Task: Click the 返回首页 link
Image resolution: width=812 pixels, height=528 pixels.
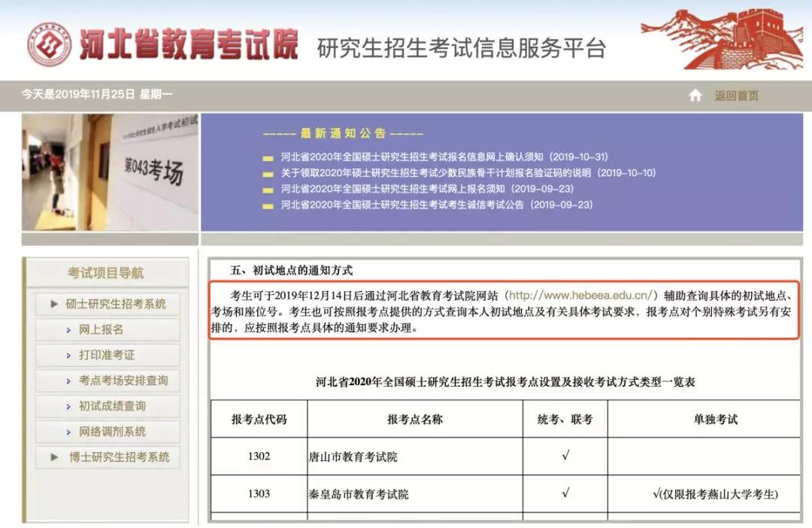Action: coord(736,96)
